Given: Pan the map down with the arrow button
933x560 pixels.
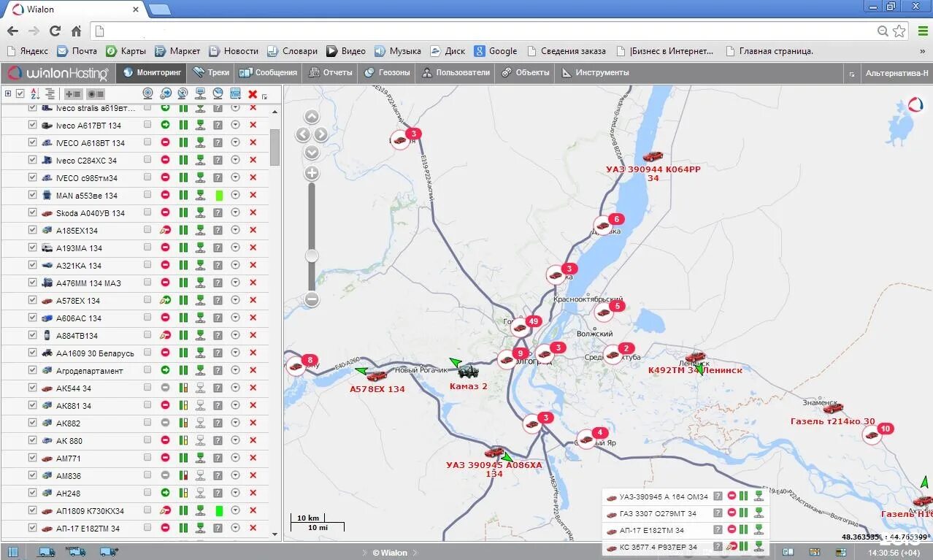Looking at the screenshot, I should [x=312, y=152].
